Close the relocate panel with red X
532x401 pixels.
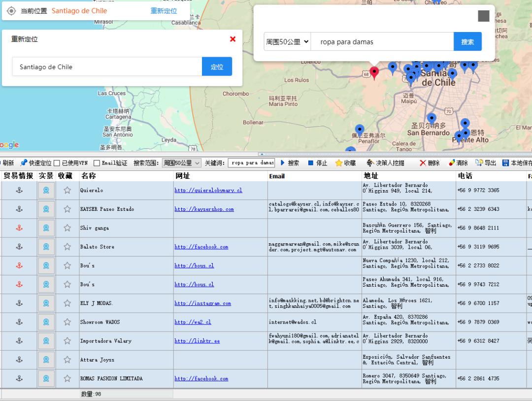pyautogui.click(x=233, y=39)
